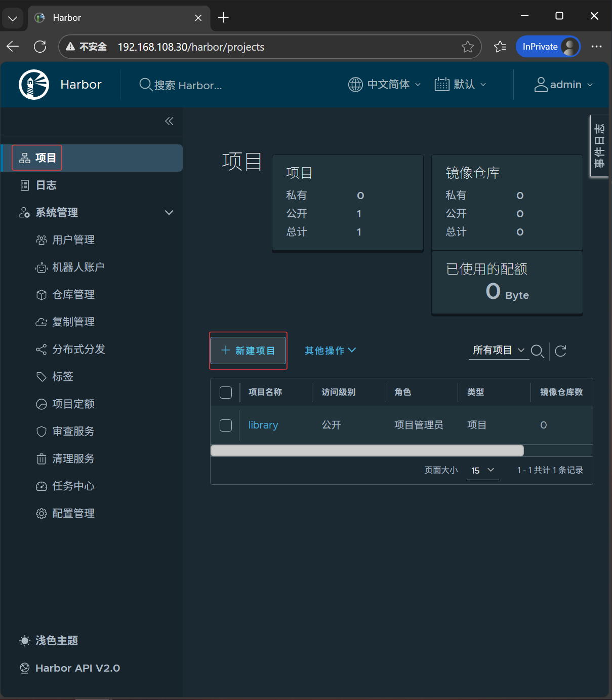
Task: Go to 用户管理
Action: pos(73,240)
